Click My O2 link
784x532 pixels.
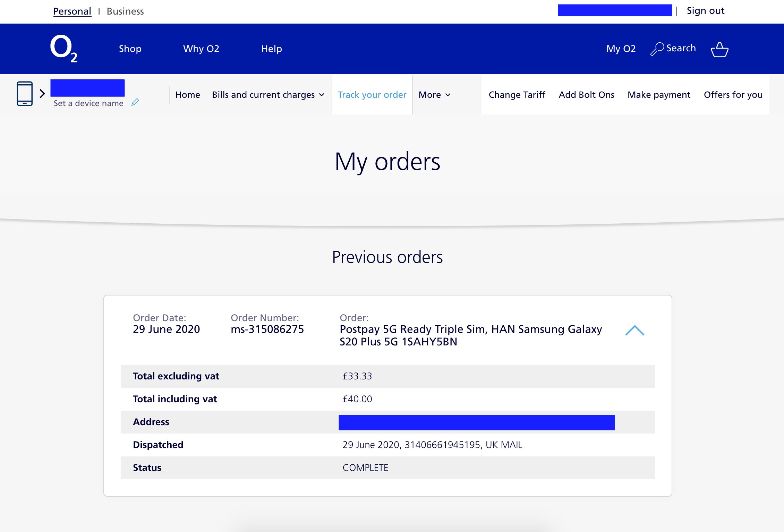pyautogui.click(x=621, y=49)
